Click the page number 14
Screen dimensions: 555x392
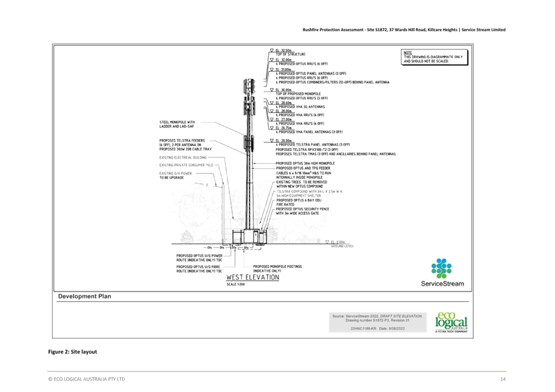[x=503, y=379]
